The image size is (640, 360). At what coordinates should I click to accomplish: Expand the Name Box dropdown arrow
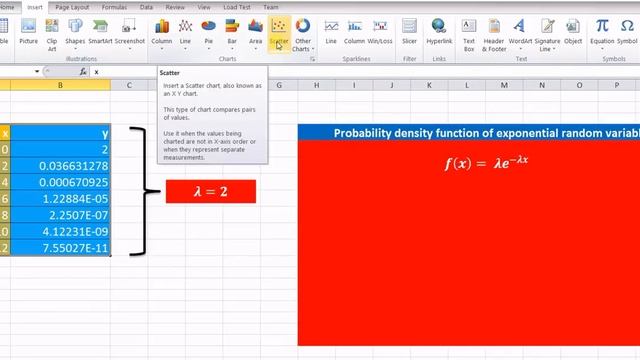pyautogui.click(x=37, y=72)
